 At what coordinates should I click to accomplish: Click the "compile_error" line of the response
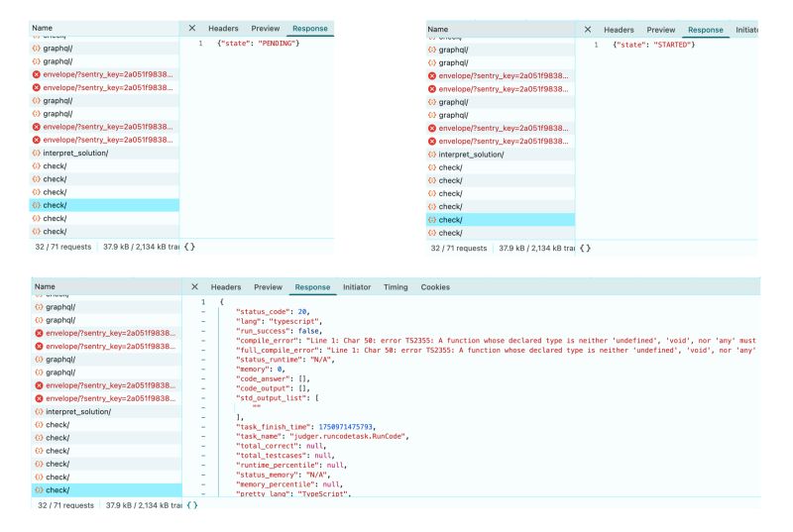pos(496,341)
